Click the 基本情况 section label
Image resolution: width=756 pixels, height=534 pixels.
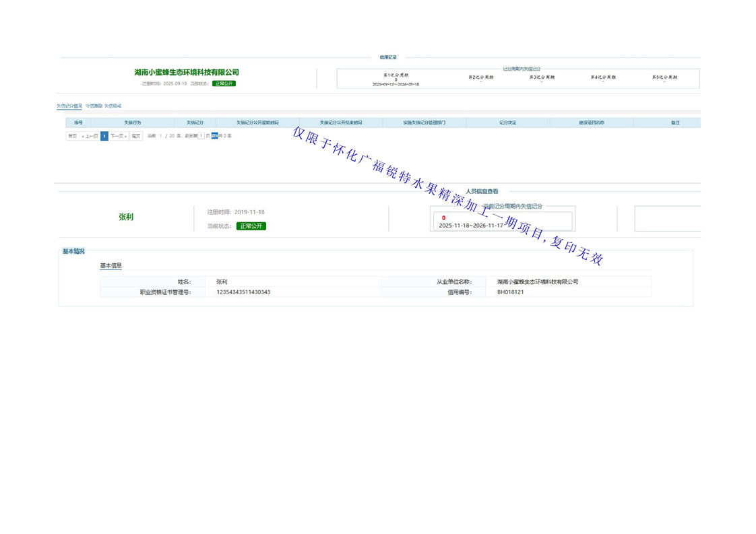coord(73,252)
